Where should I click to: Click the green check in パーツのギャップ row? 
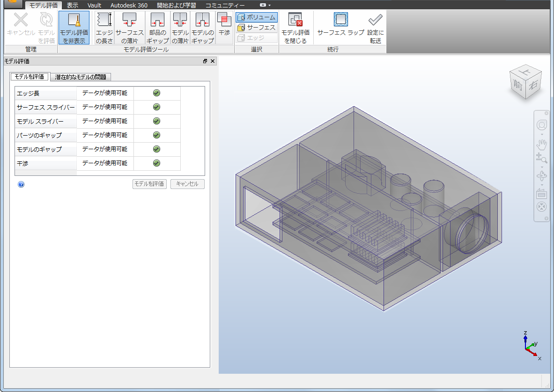156,135
